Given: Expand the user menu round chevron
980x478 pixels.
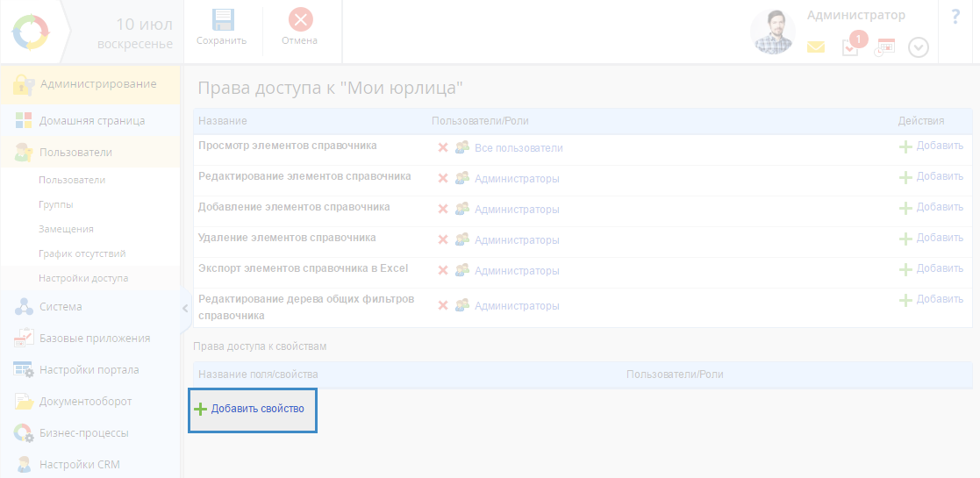Looking at the screenshot, I should tap(918, 47).
